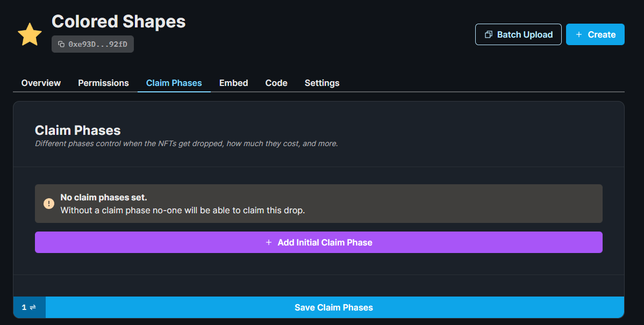Click the plus icon on the Create button
The height and width of the screenshot is (325, 644).
click(x=579, y=34)
